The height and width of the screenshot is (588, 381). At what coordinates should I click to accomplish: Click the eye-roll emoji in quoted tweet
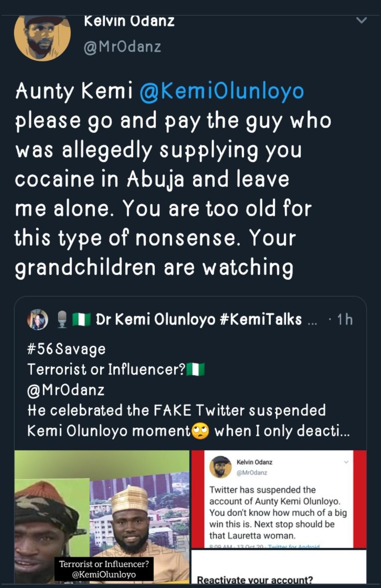tap(200, 431)
